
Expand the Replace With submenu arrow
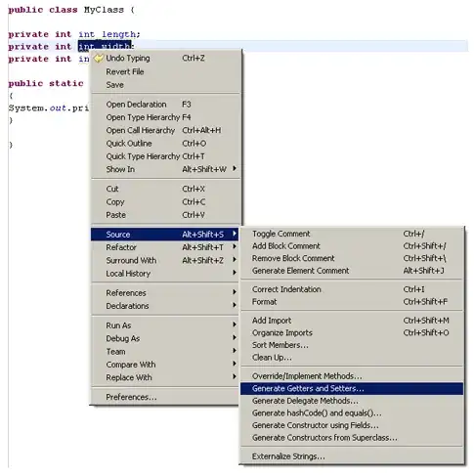[x=235, y=377]
